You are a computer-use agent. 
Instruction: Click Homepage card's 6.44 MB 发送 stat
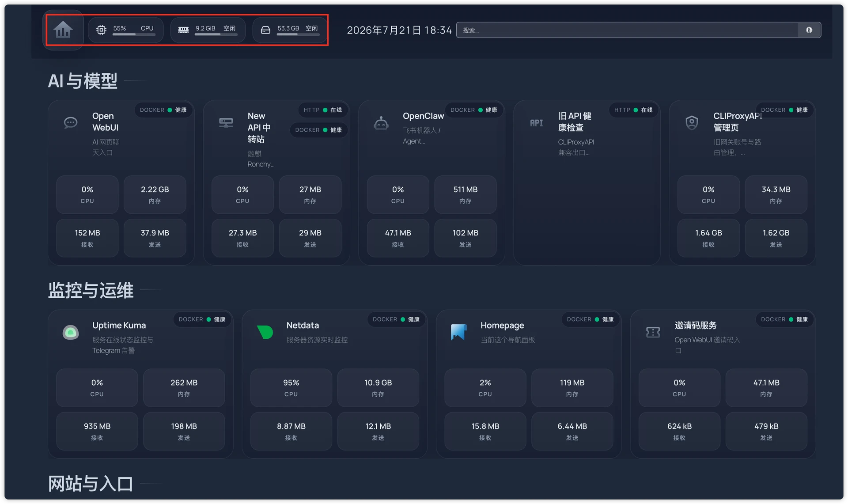(572, 431)
